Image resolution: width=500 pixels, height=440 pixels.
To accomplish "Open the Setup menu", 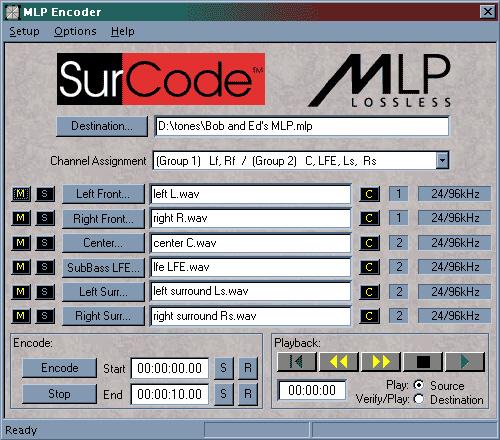I will (x=24, y=31).
